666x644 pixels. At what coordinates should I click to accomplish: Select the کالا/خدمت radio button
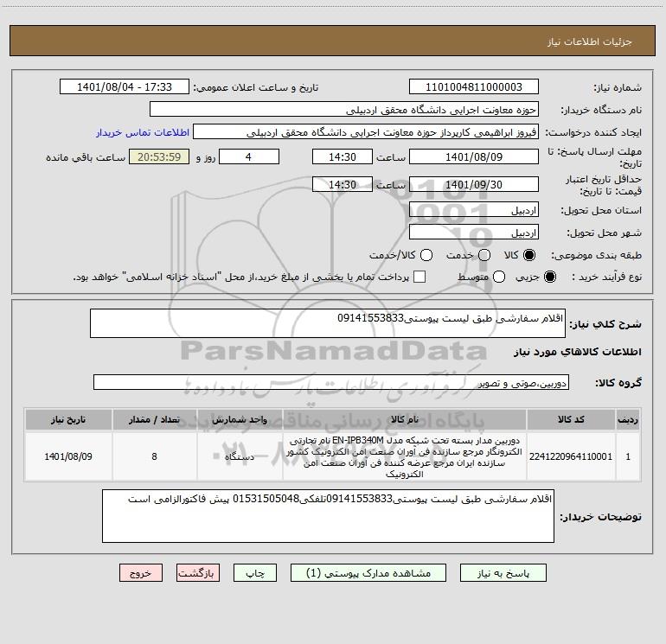(x=426, y=255)
